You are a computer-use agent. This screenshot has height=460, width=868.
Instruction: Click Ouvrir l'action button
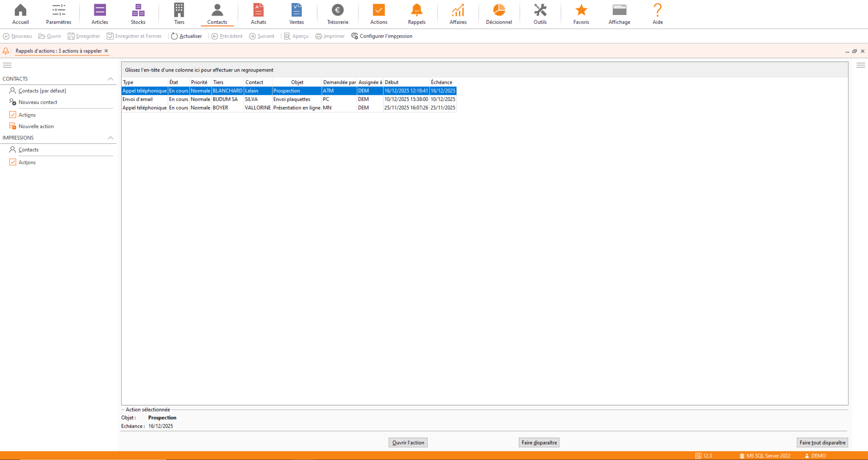[x=408, y=442]
